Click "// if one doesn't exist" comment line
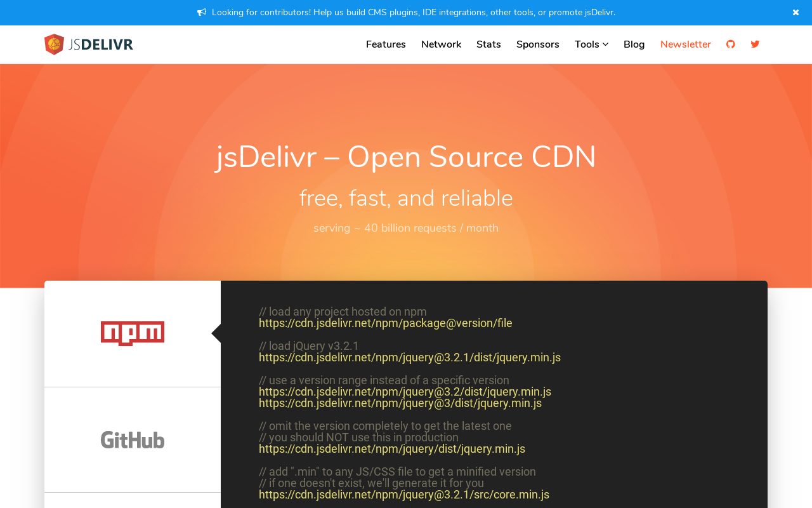The image size is (812, 508). (x=371, y=483)
